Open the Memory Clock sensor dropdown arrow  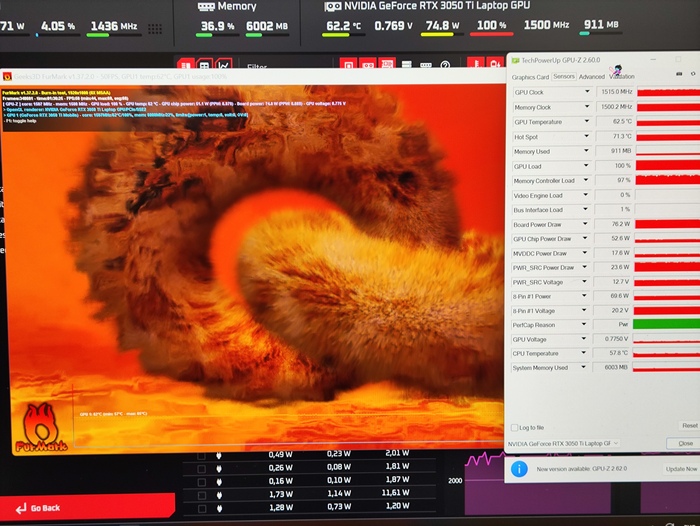(x=587, y=107)
